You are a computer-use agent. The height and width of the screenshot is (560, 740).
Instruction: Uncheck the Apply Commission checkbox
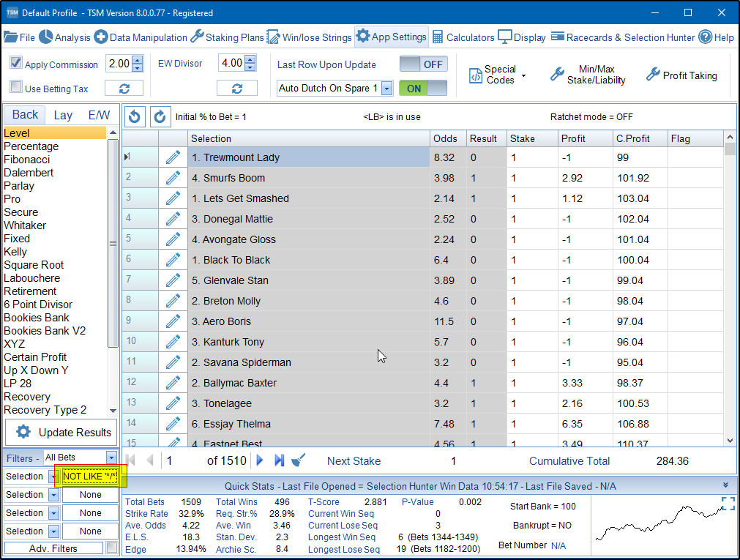(16, 64)
